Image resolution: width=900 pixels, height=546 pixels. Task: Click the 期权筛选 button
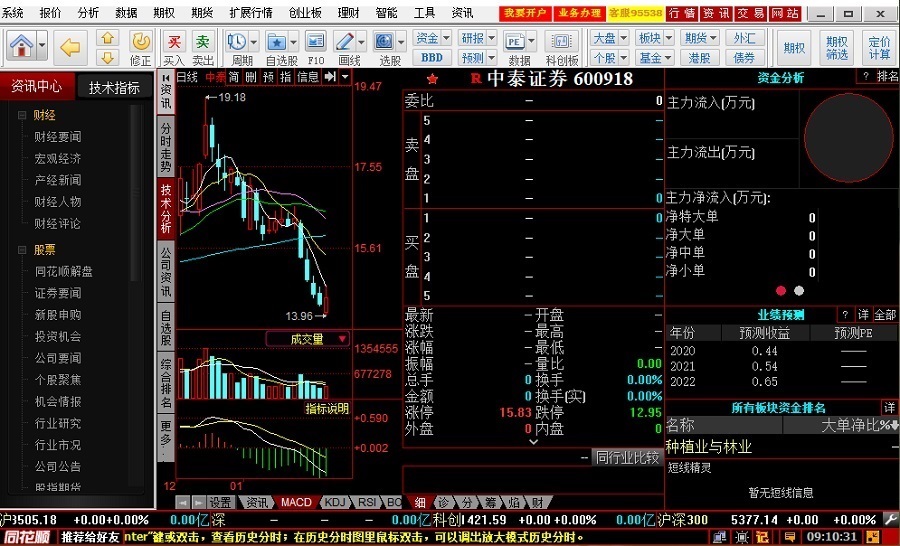tap(837, 48)
